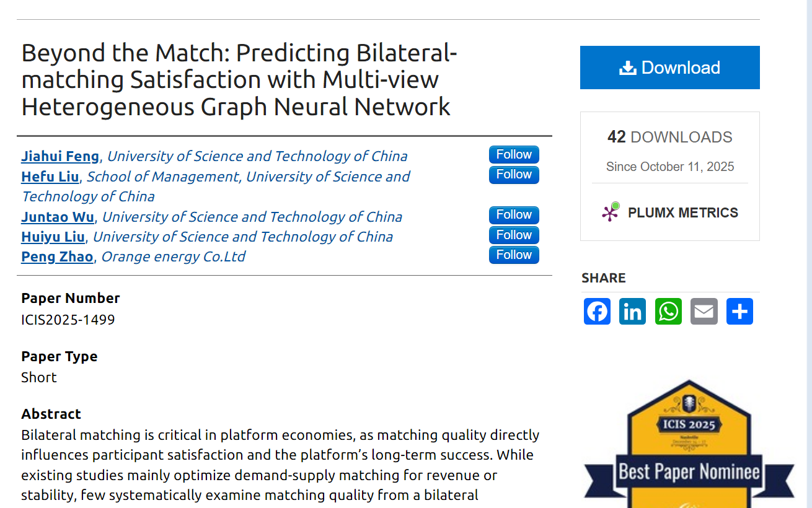
Task: Share paper on Facebook icon
Action: point(597,311)
